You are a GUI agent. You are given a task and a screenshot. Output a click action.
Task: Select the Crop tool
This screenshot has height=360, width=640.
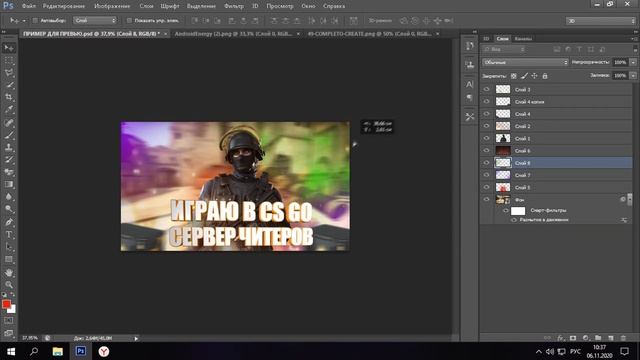click(9, 98)
